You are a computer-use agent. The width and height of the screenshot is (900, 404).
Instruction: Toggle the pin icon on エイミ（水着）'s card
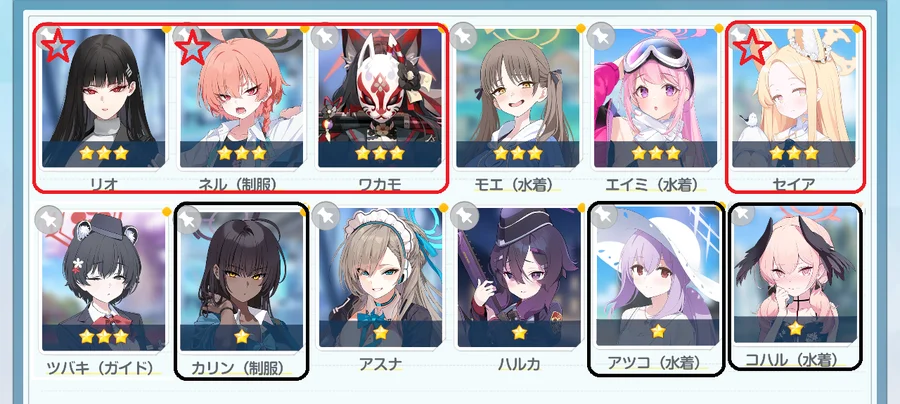click(602, 37)
